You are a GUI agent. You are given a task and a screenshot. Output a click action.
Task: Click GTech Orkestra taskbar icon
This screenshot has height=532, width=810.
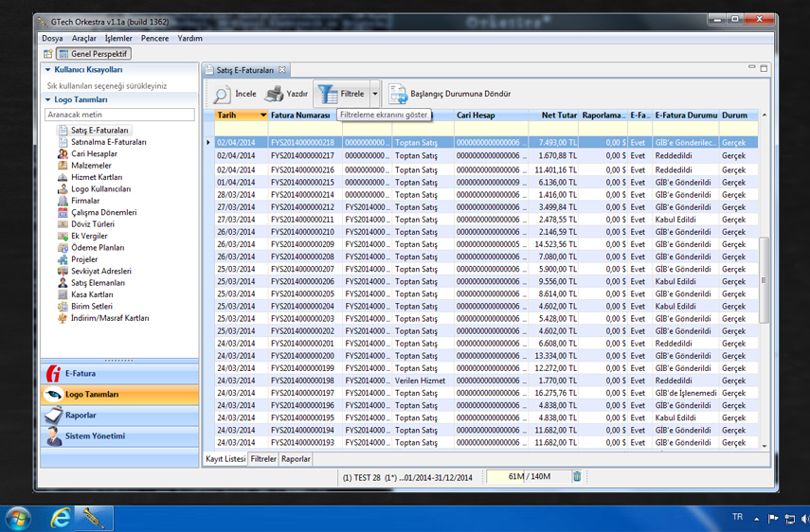(94, 518)
